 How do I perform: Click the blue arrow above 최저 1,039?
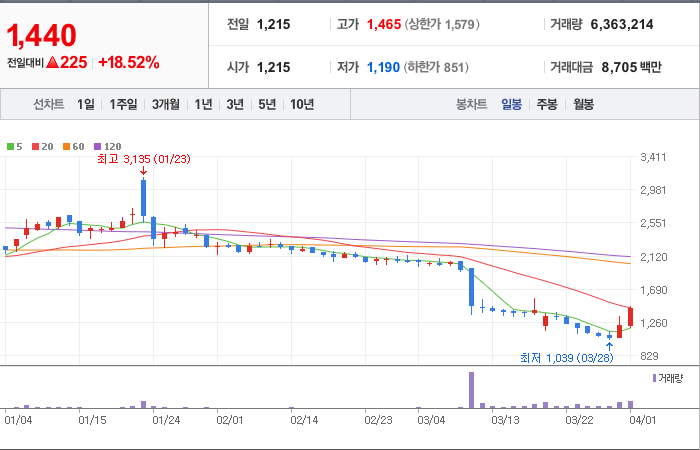609,346
